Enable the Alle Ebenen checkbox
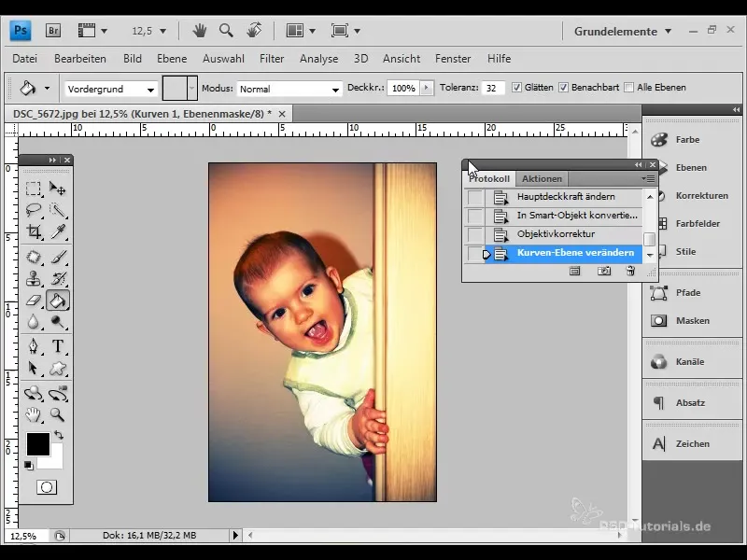This screenshot has width=747, height=560. pyautogui.click(x=628, y=88)
